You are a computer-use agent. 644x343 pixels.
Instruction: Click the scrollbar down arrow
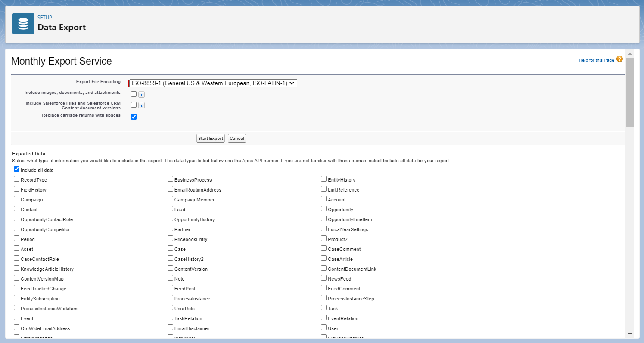click(630, 334)
